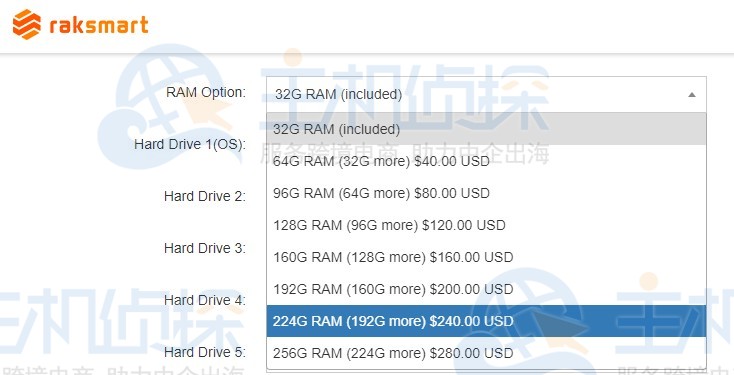Click the Hard Drive 2 label

click(x=205, y=196)
